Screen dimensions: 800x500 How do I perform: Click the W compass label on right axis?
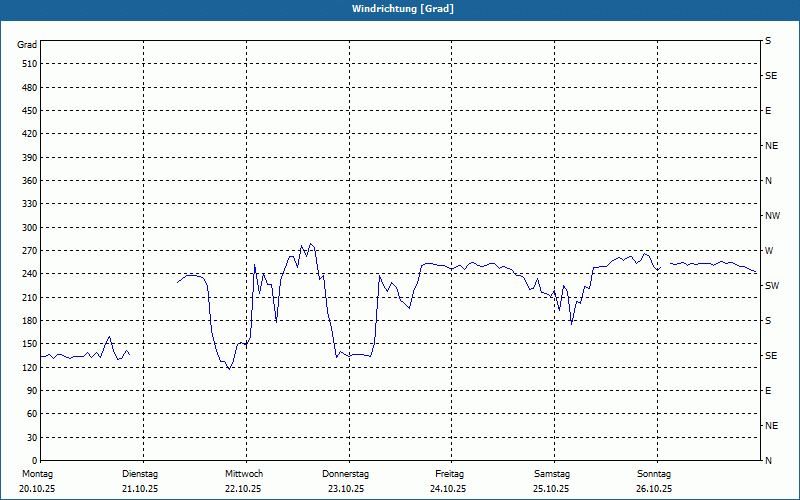(x=769, y=251)
